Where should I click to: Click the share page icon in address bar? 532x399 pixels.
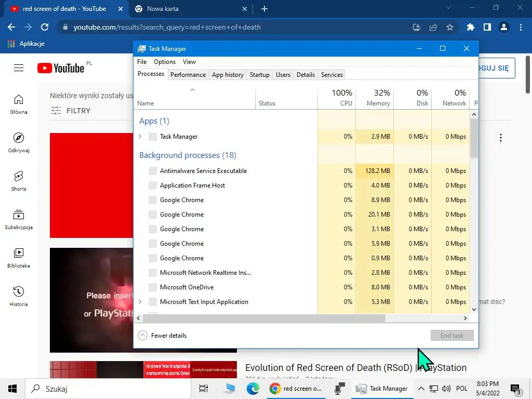433,27
